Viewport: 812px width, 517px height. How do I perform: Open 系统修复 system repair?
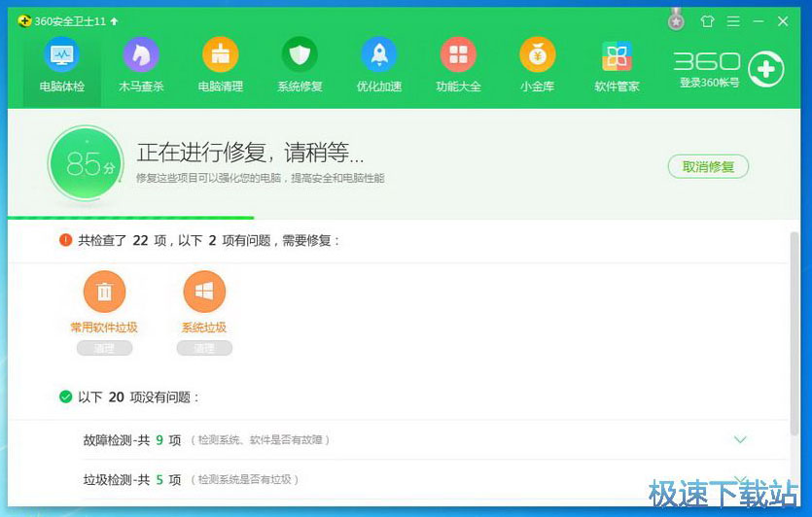pos(300,67)
